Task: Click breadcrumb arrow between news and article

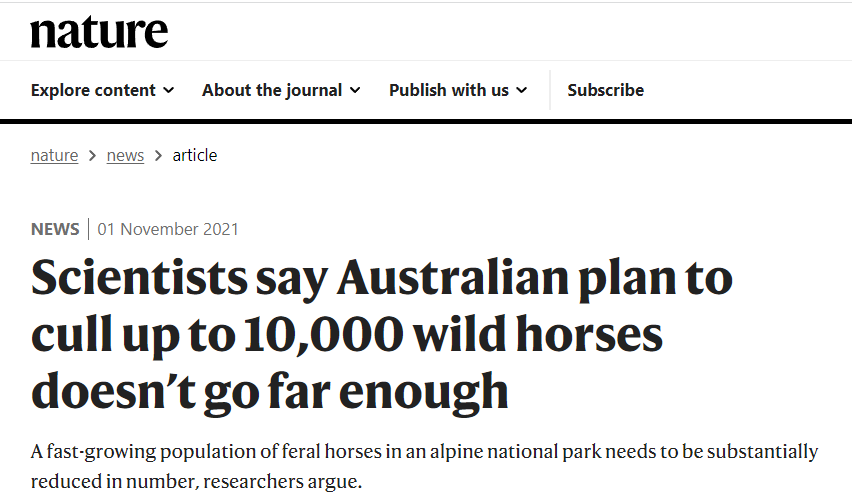Action: click(158, 155)
